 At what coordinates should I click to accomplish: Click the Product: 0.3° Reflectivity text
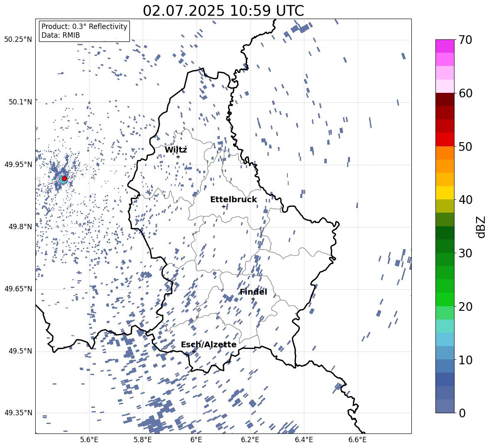tap(84, 26)
